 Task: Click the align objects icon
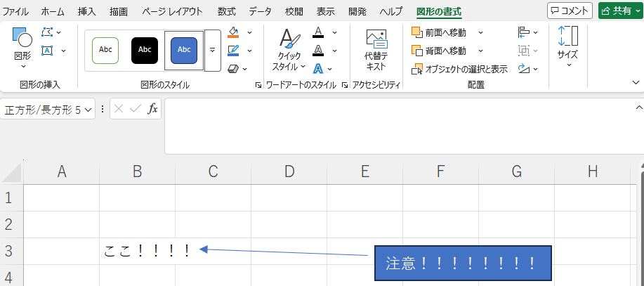(x=524, y=32)
